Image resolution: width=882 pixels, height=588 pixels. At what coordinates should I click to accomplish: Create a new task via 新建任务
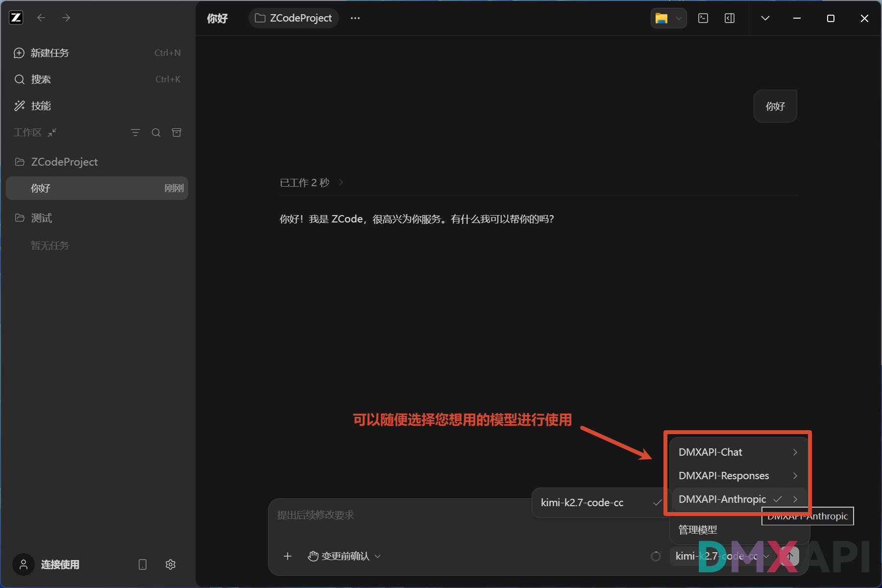[x=97, y=53]
